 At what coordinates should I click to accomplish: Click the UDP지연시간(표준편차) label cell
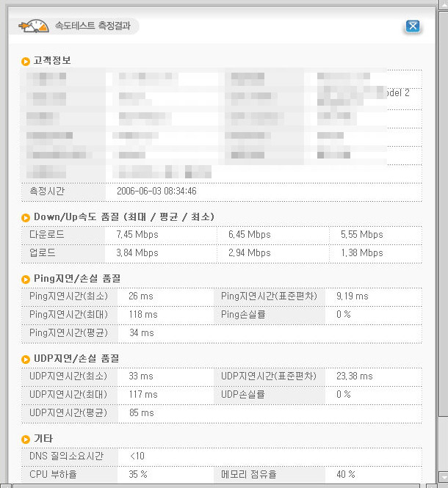coord(269,376)
